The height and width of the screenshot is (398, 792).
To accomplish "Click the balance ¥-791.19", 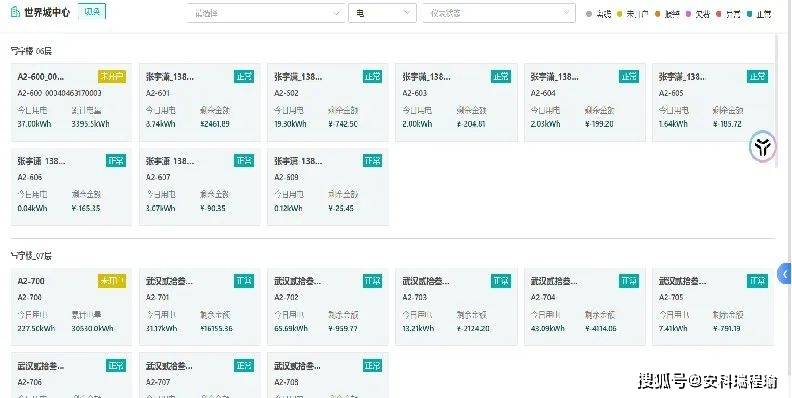I will [727, 328].
